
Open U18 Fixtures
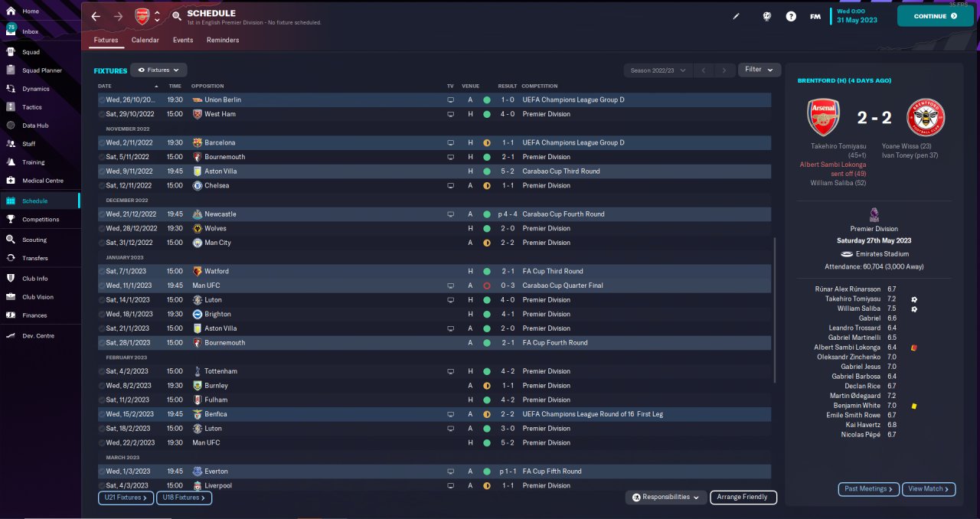tap(184, 498)
